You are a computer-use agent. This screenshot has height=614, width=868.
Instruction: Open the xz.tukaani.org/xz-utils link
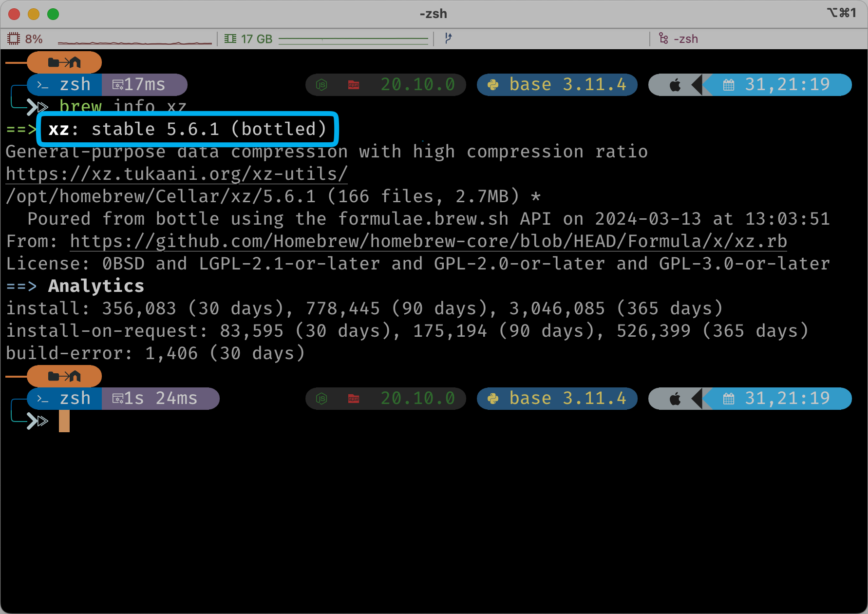177,174
